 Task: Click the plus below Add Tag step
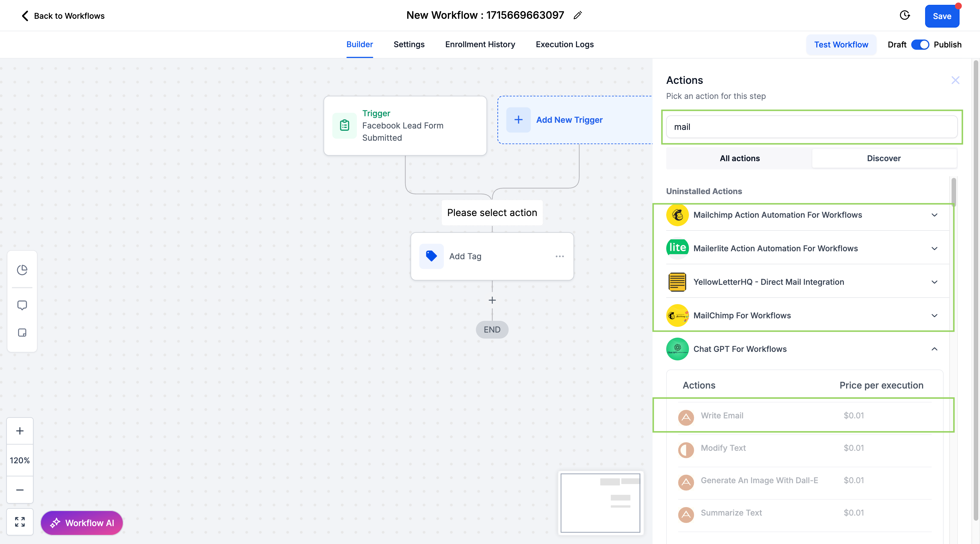(492, 300)
